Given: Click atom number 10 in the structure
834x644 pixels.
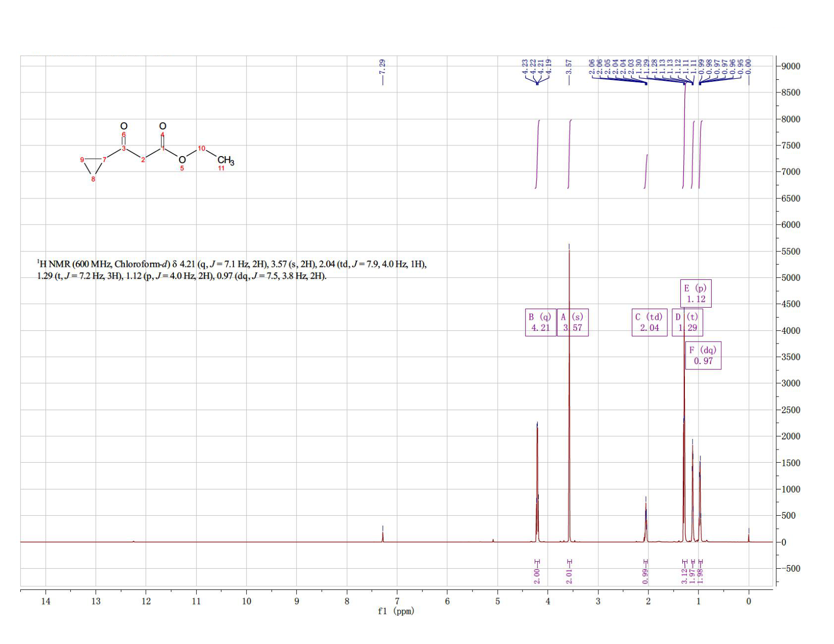Looking at the screenshot, I should 201,148.
